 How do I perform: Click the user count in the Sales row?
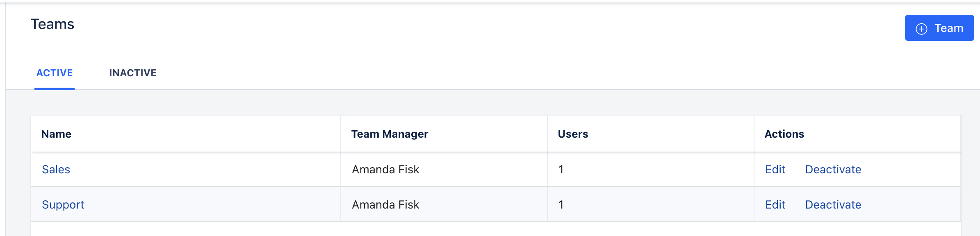coord(561,170)
